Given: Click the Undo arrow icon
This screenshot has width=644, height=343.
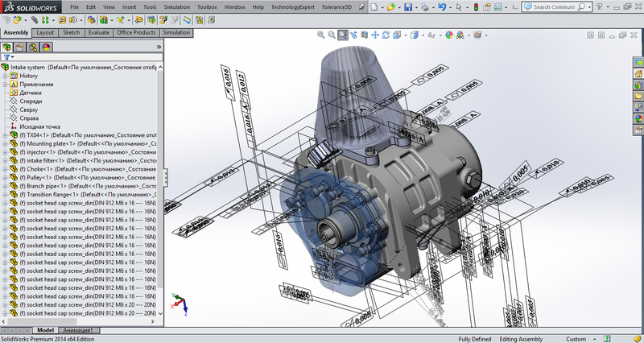Looking at the screenshot, I should click(x=442, y=7).
